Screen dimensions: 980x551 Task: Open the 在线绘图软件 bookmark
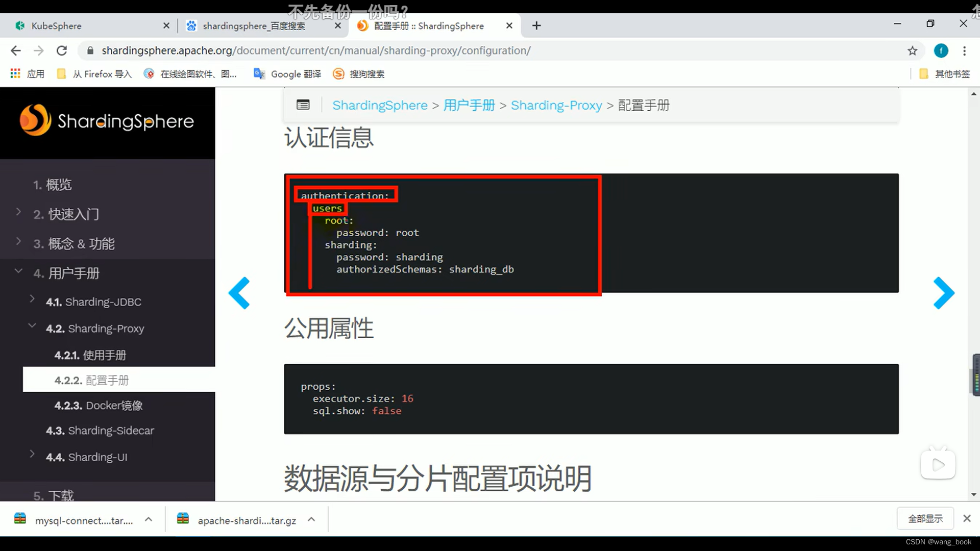point(191,74)
